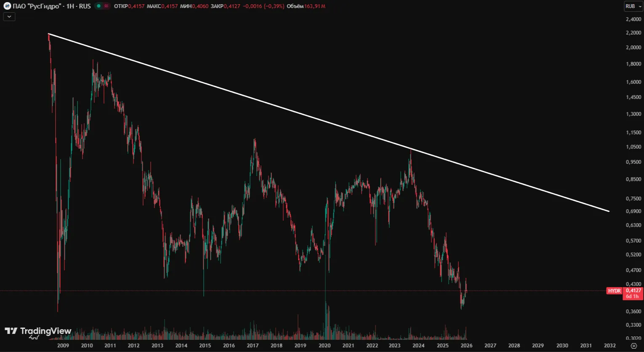This screenshot has width=644, height=352.
Task: Open chart settings gear at bottom right
Action: [x=633, y=346]
